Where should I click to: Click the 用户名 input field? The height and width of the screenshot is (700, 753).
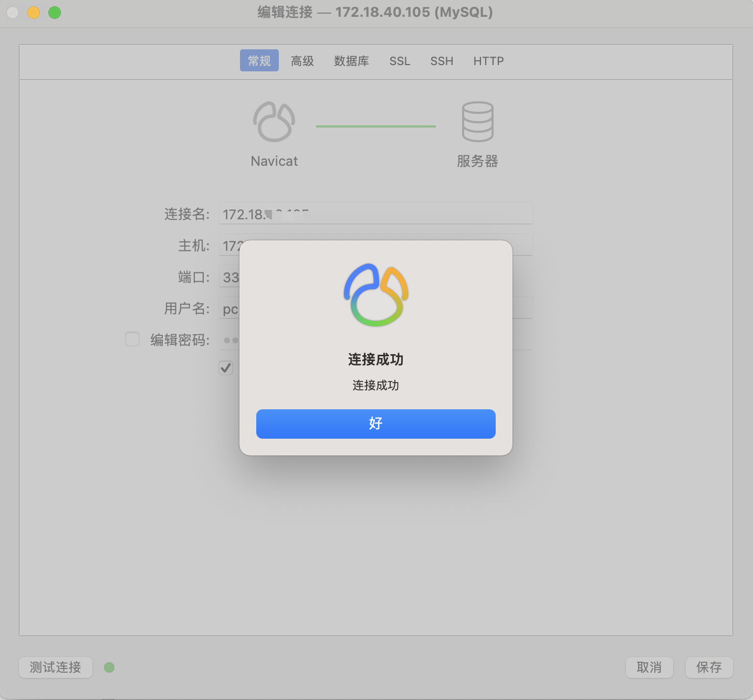pyautogui.click(x=375, y=308)
